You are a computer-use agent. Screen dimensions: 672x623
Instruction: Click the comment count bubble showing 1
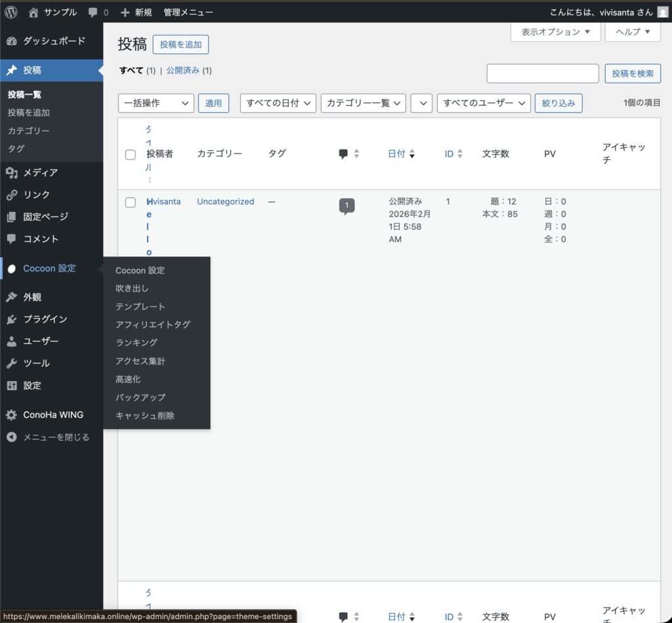pos(346,206)
